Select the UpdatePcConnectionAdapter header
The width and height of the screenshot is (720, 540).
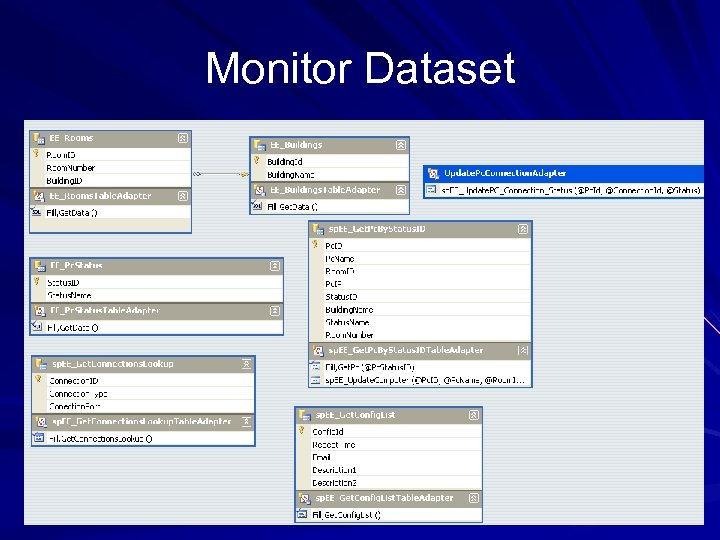[563, 174]
